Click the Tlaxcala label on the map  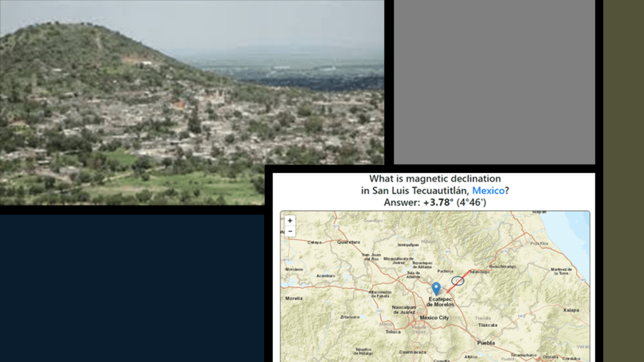(487, 325)
